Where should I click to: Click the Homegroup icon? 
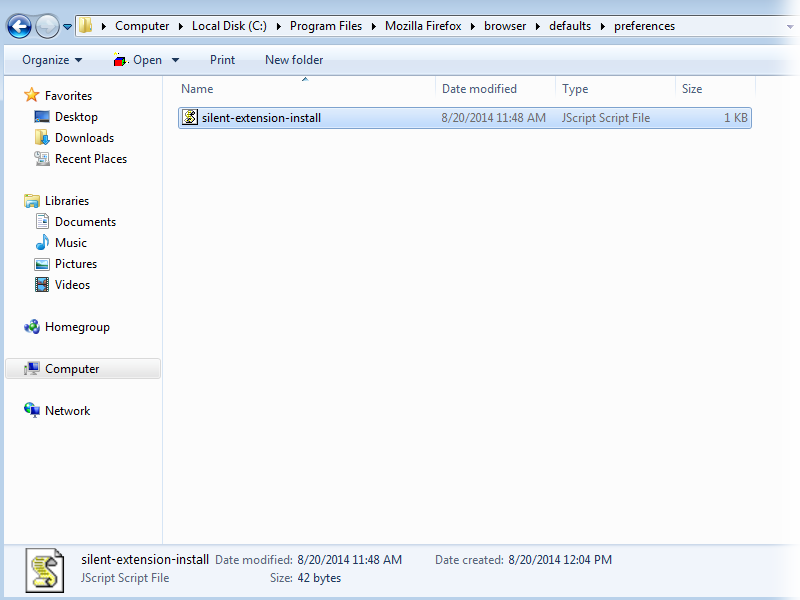(x=32, y=327)
